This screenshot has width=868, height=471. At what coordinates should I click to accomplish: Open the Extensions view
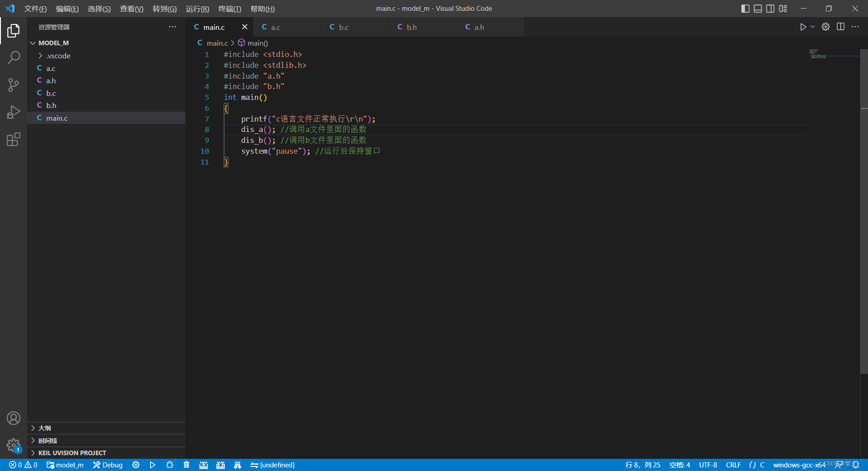(x=14, y=139)
